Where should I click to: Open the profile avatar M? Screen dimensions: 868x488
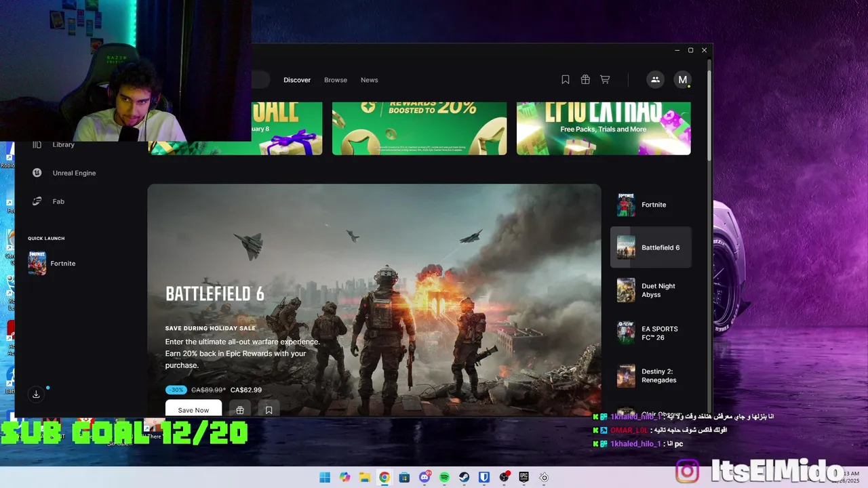(683, 80)
